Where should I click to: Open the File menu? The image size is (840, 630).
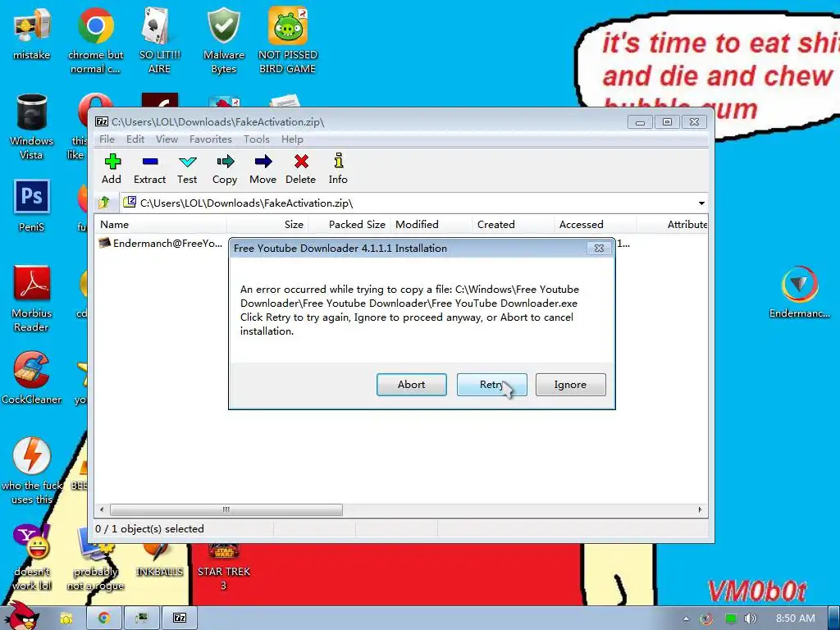pyautogui.click(x=107, y=139)
